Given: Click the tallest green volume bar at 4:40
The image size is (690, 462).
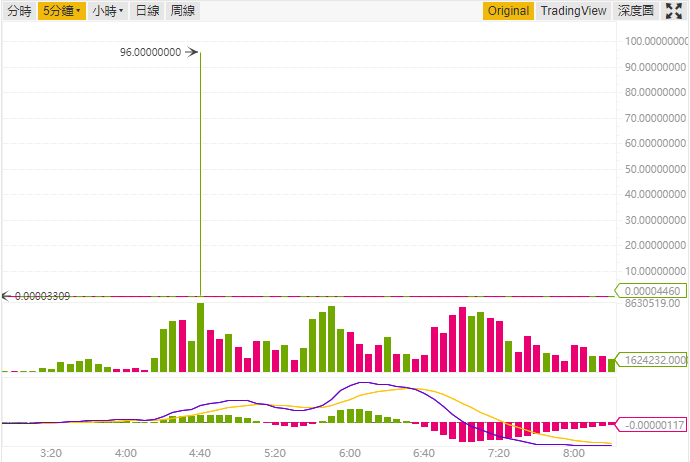Looking at the screenshot, I should pyautogui.click(x=200, y=337).
